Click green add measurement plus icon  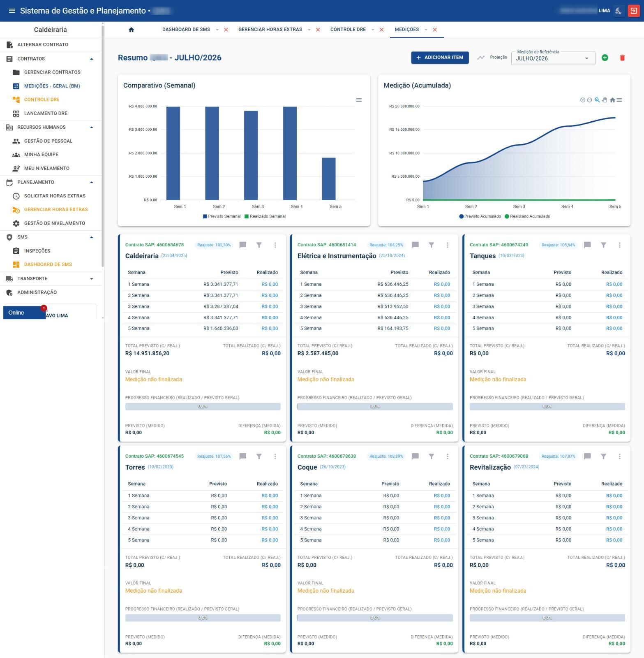605,58
